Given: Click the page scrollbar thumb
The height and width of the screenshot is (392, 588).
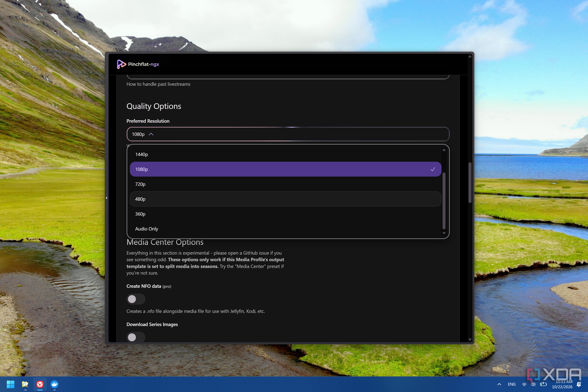Looking at the screenshot, I should coord(470,182).
